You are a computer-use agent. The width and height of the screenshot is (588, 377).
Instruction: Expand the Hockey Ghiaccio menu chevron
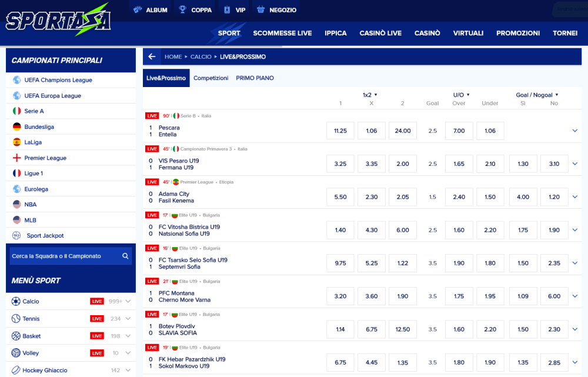coord(128,370)
